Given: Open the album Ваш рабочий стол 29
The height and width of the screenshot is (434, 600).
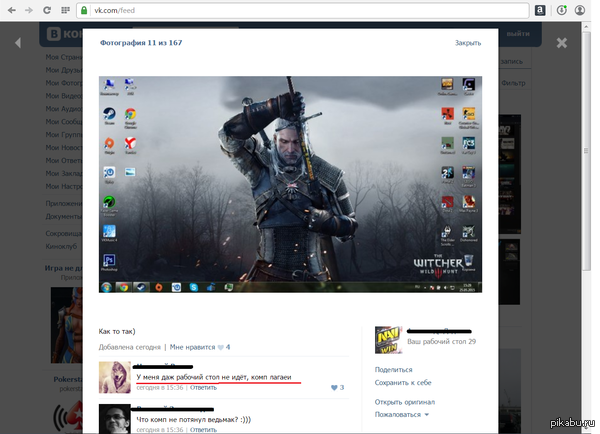Looking at the screenshot, I should tap(440, 342).
